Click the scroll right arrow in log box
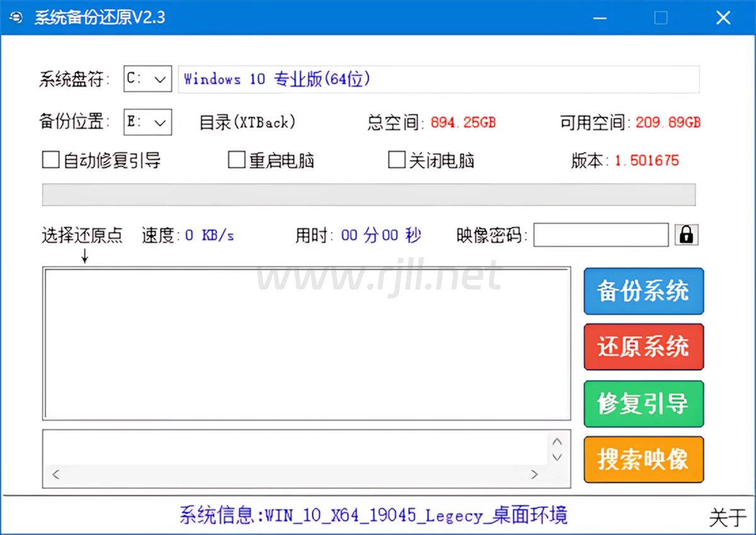756x535 pixels. (x=534, y=475)
